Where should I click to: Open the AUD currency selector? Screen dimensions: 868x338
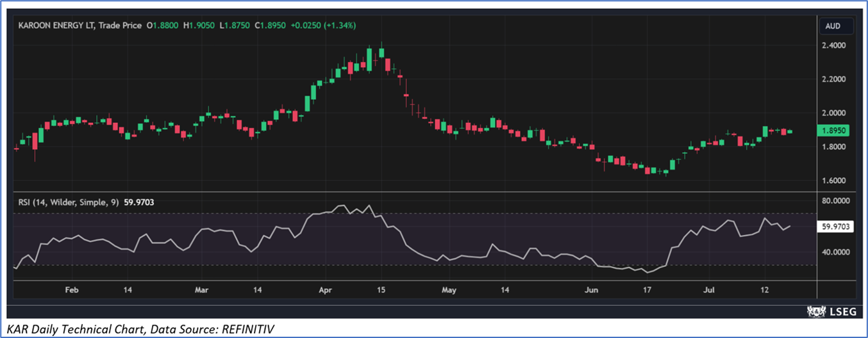click(x=833, y=26)
